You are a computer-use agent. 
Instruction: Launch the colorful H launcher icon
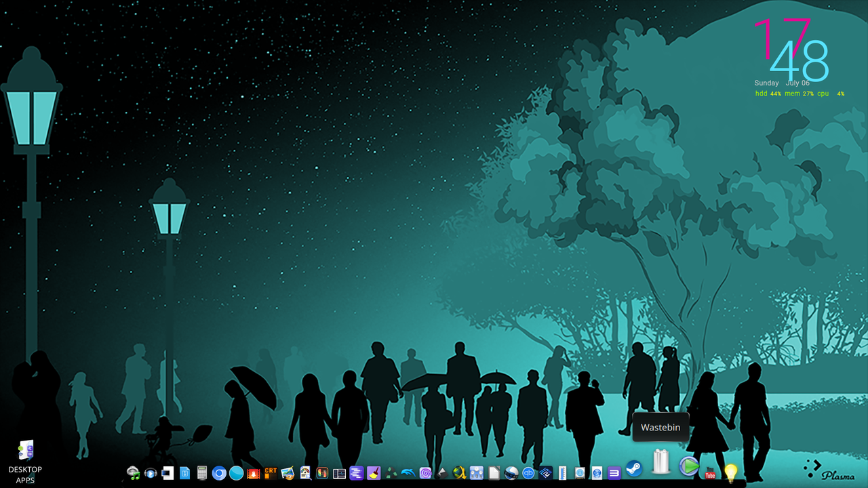(x=322, y=473)
